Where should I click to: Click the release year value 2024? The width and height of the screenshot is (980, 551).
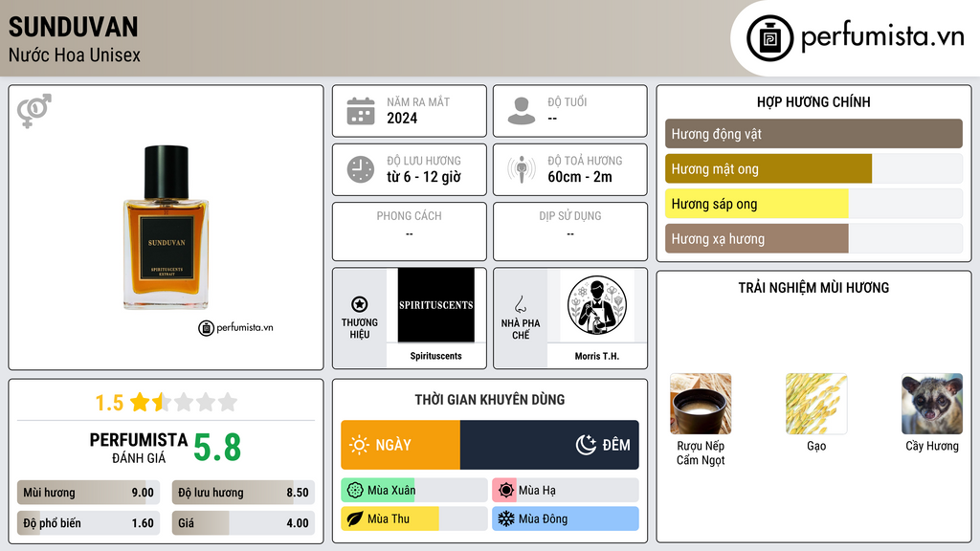402,118
